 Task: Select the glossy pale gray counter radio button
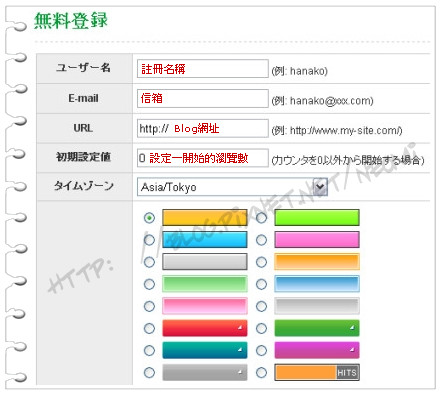[x=261, y=306]
